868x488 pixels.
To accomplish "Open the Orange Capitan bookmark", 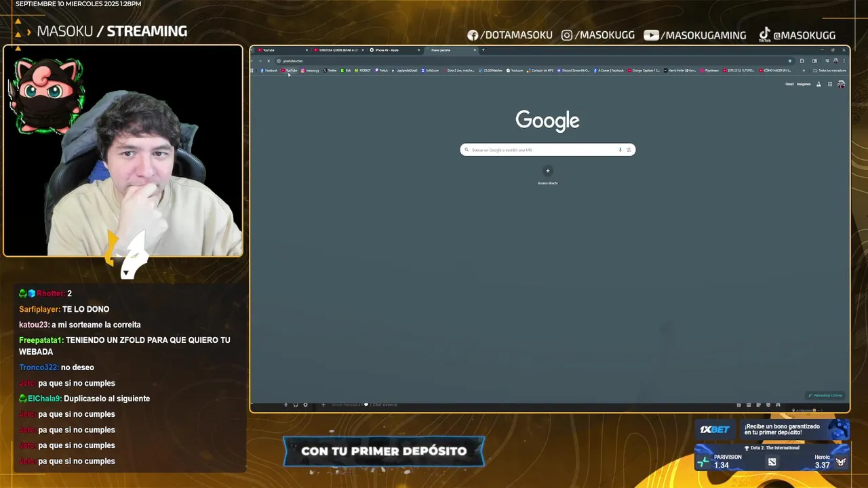I will click(644, 70).
